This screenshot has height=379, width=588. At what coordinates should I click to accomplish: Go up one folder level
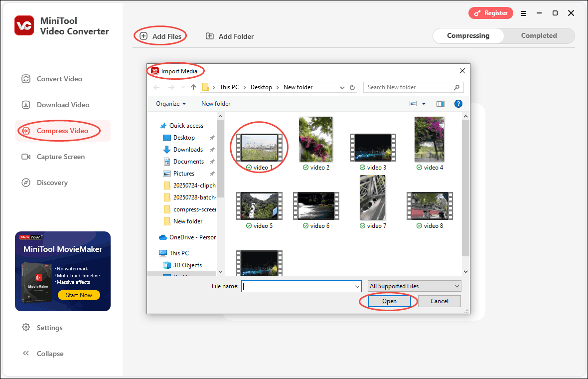pos(193,87)
